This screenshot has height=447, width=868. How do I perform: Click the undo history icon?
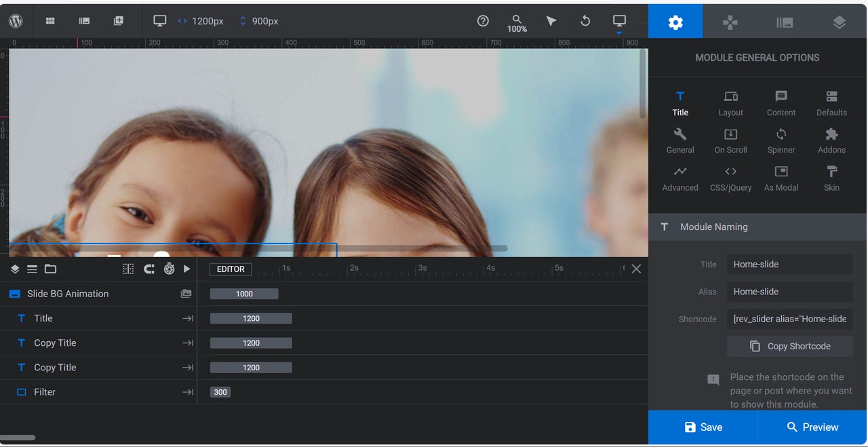(585, 21)
